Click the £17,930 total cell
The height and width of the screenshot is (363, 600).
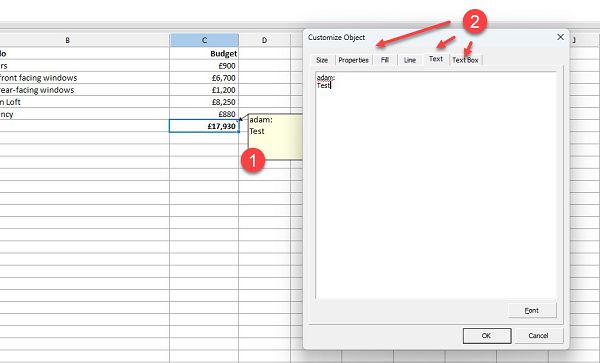204,126
